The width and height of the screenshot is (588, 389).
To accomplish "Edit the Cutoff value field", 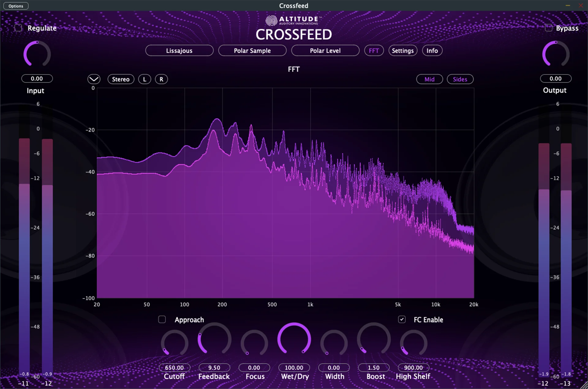I will (x=174, y=368).
